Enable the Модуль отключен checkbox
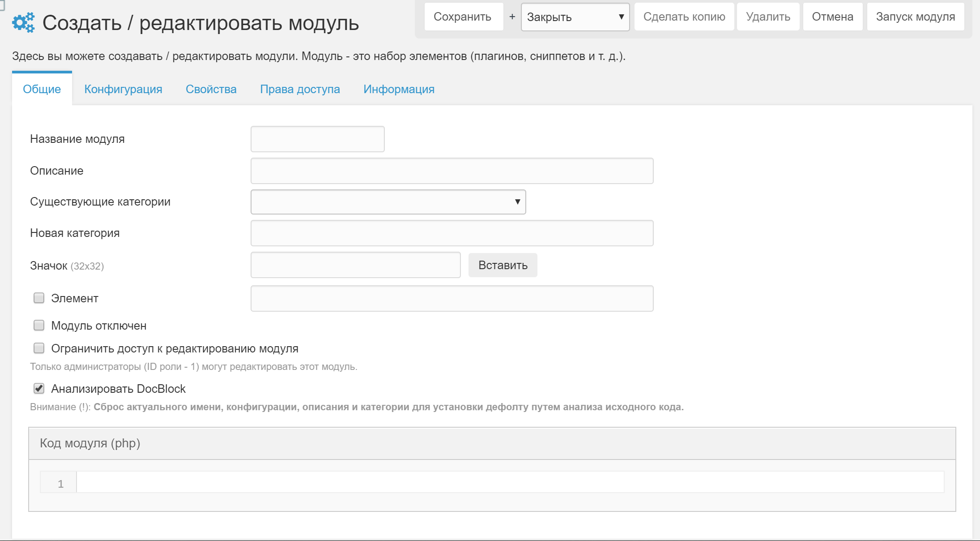The width and height of the screenshot is (980, 541). pos(39,325)
